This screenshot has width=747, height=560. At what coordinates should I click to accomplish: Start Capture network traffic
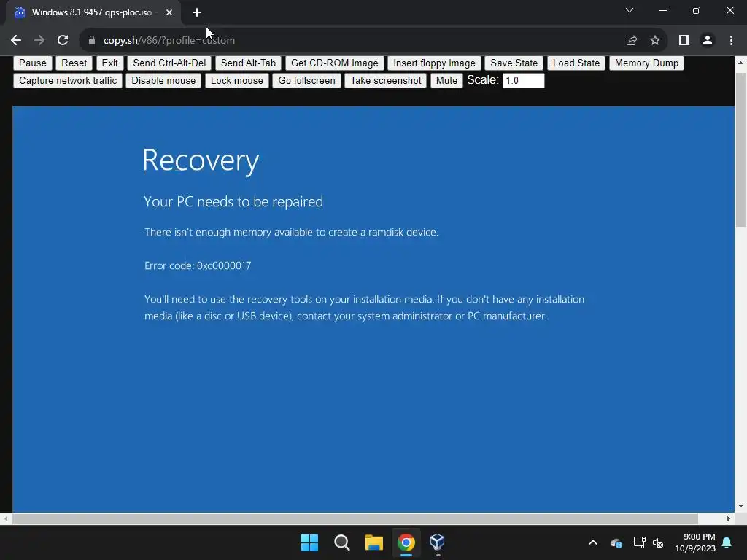pos(68,80)
